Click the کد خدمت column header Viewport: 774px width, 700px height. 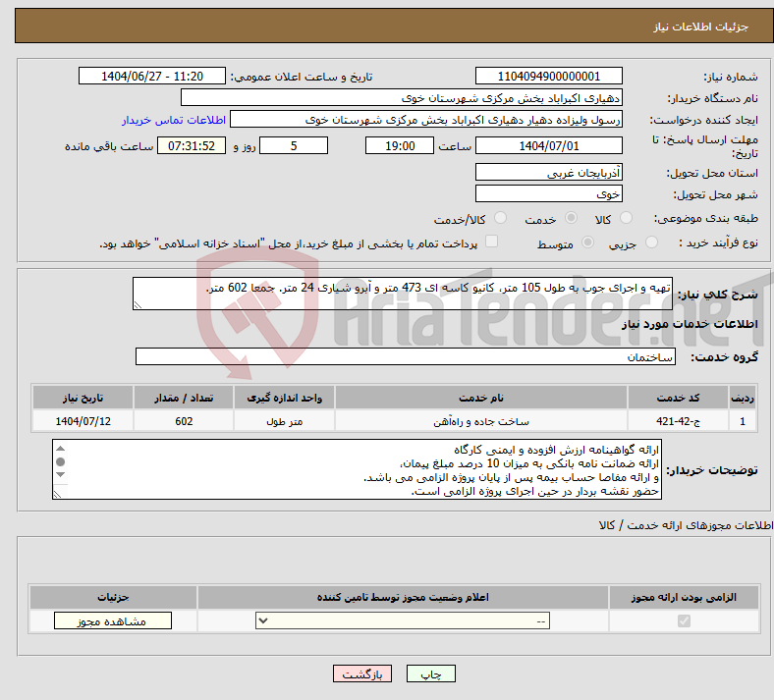(x=679, y=398)
